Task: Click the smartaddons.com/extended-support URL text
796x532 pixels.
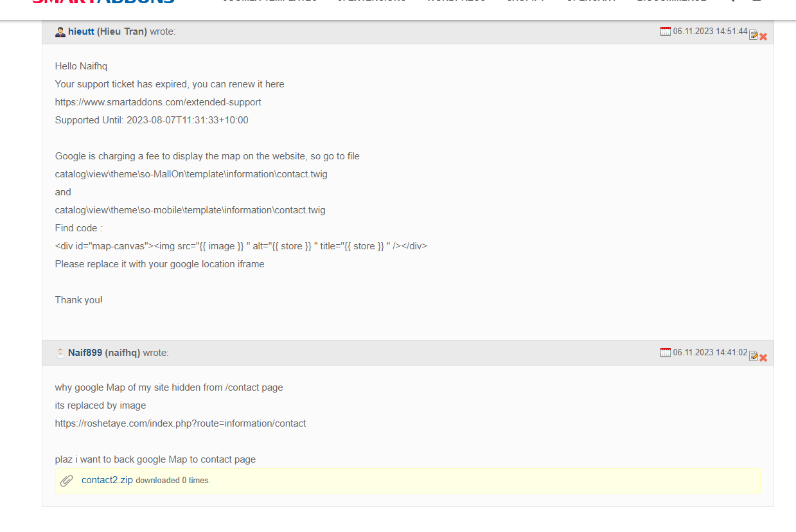Action: [158, 102]
